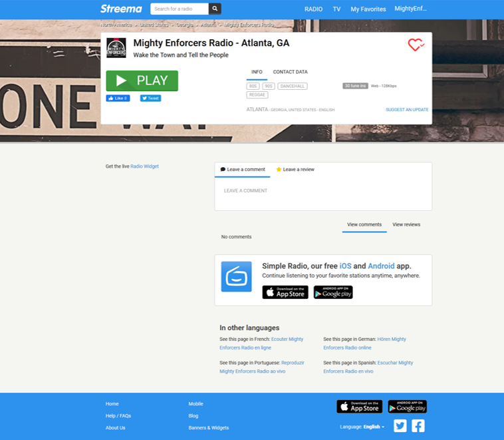
Task: Open App Store badge in Simple Radio card
Action: [285, 292]
